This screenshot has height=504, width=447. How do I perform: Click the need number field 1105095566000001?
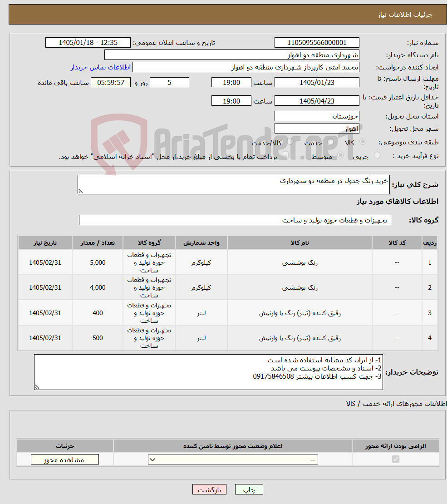click(317, 42)
